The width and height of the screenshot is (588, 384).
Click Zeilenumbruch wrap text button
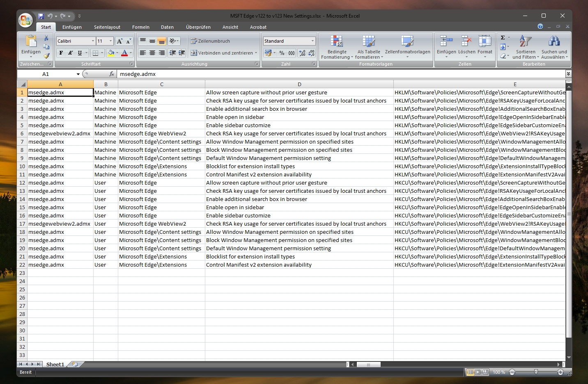(x=210, y=41)
